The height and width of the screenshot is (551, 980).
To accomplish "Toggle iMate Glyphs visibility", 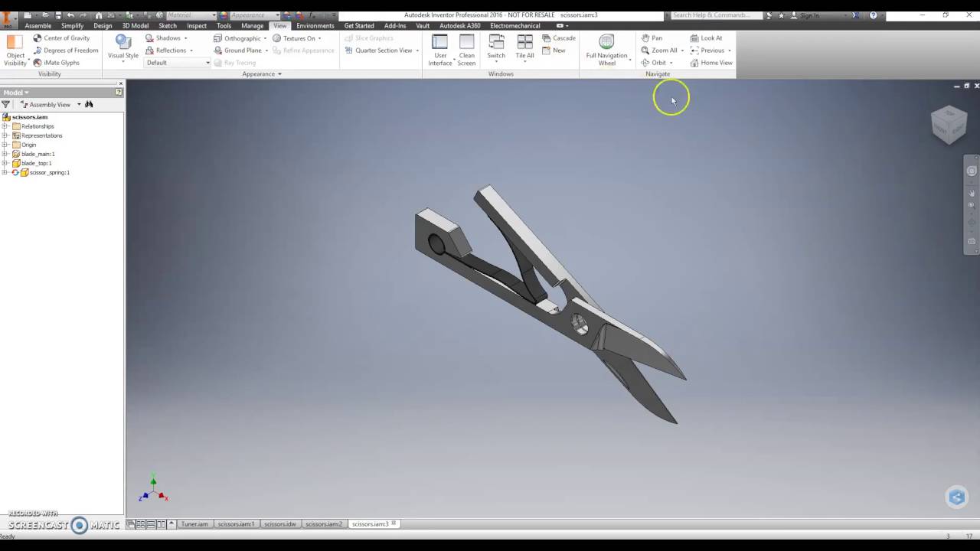I will click(x=56, y=63).
